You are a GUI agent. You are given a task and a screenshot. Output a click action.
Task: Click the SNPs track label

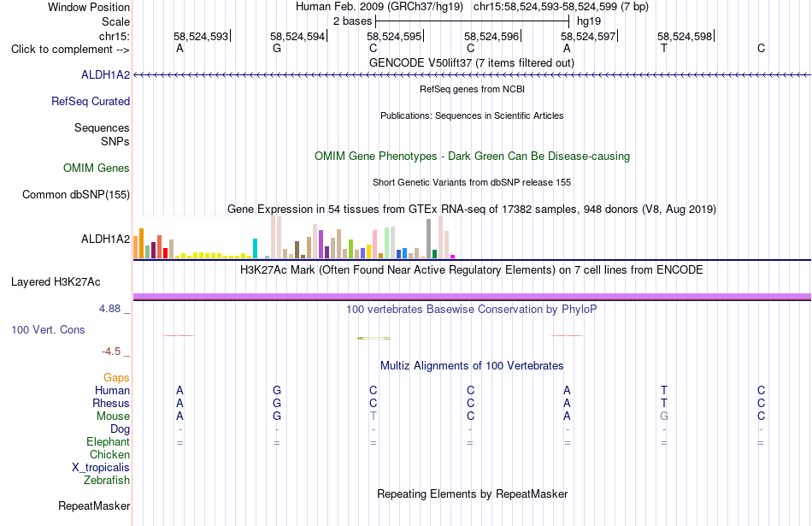[115, 141]
